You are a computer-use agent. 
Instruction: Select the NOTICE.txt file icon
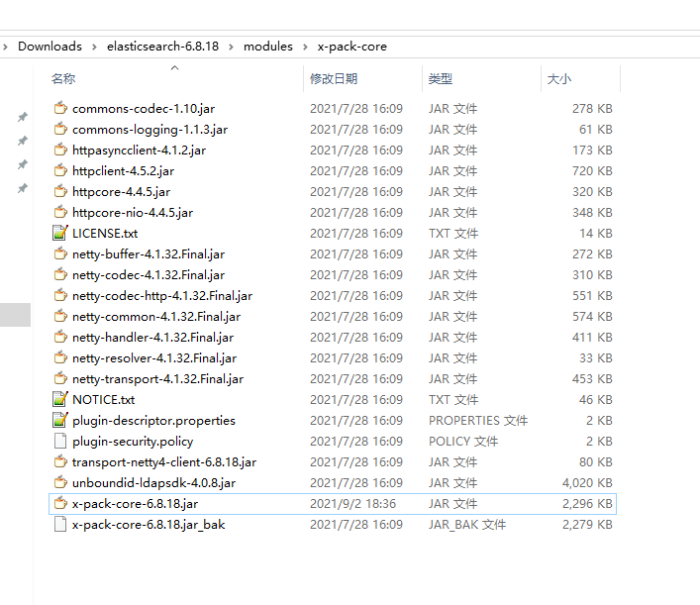point(60,399)
